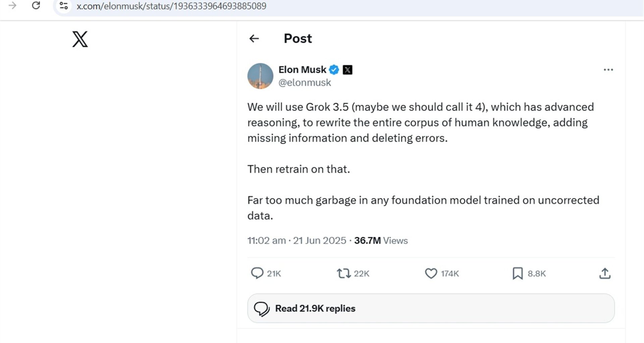Click the post timestamp 11:02 am
Screen dimensions: 644x343
click(x=266, y=241)
